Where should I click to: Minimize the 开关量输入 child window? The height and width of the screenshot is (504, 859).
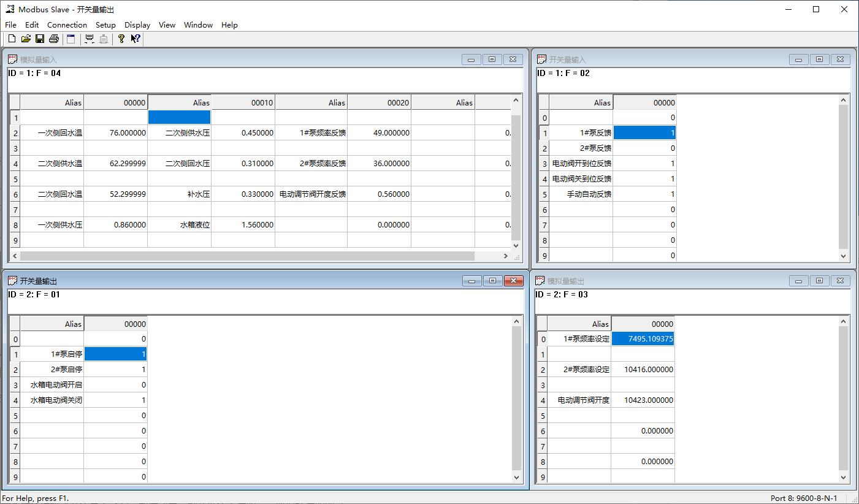(x=799, y=59)
